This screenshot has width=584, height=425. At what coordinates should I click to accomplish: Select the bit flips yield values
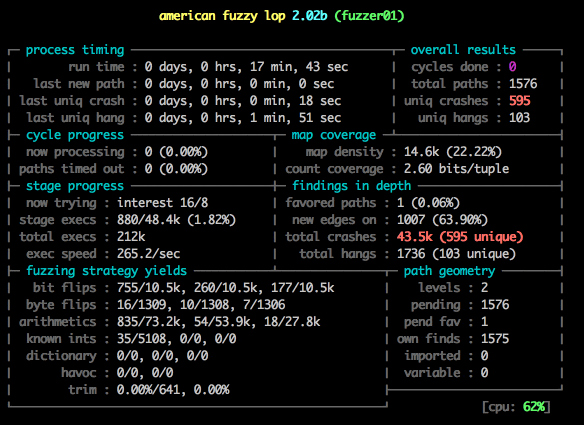pyautogui.click(x=225, y=288)
